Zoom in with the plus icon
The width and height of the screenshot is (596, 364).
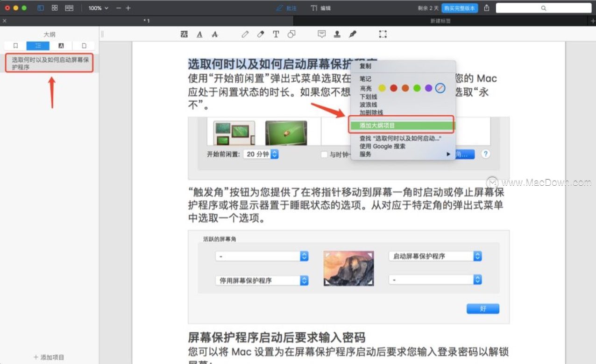[x=128, y=8]
